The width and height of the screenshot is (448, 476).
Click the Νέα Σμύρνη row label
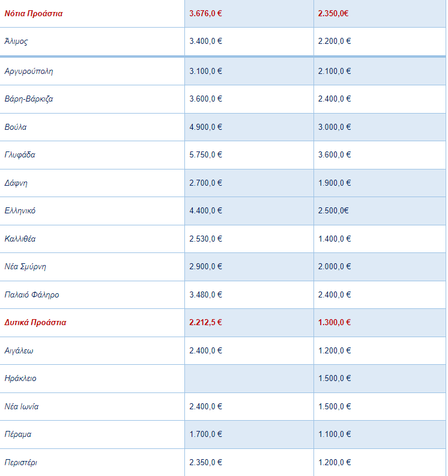coord(25,266)
